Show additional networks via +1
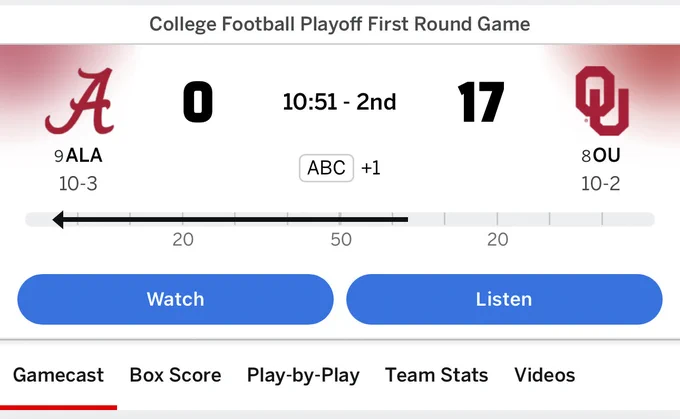The image size is (680, 419). 371,168
